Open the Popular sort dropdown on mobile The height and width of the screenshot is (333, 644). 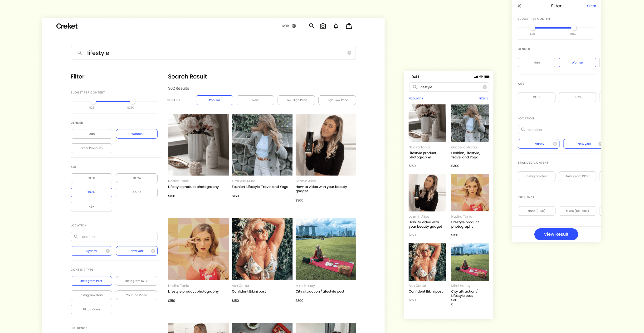(x=416, y=98)
